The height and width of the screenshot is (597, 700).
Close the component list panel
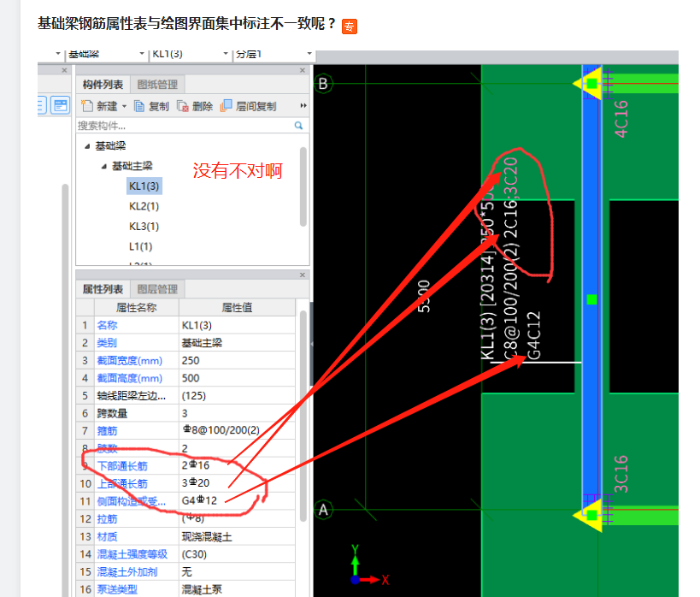303,70
